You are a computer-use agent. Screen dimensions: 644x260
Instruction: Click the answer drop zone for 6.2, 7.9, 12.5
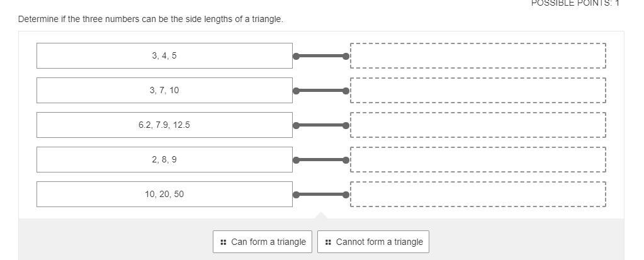[x=478, y=125]
